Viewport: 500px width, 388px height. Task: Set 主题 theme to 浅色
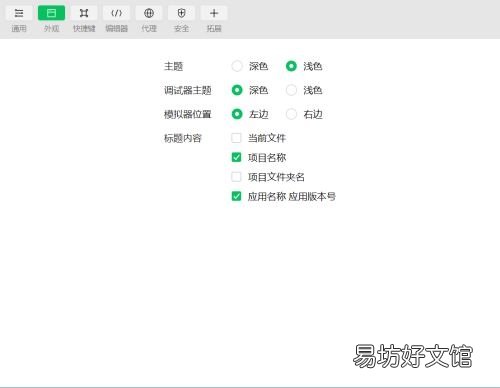[291, 66]
